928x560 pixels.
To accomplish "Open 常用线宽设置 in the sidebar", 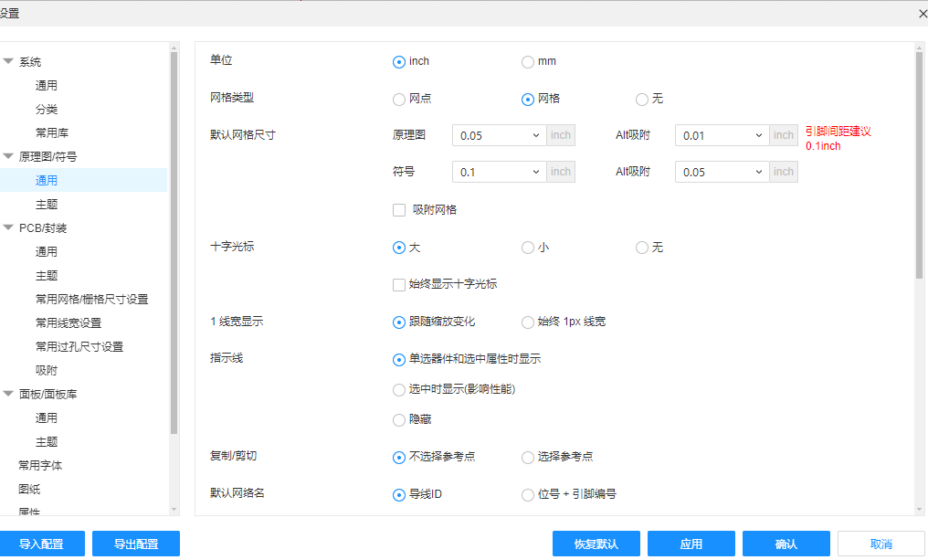I will click(69, 323).
